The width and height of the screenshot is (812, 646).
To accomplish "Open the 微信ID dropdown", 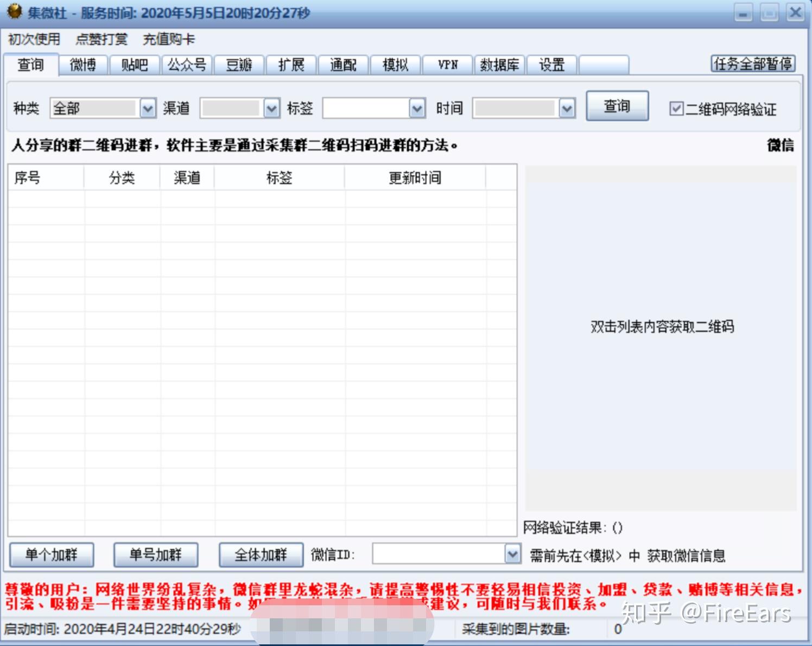I will click(512, 554).
